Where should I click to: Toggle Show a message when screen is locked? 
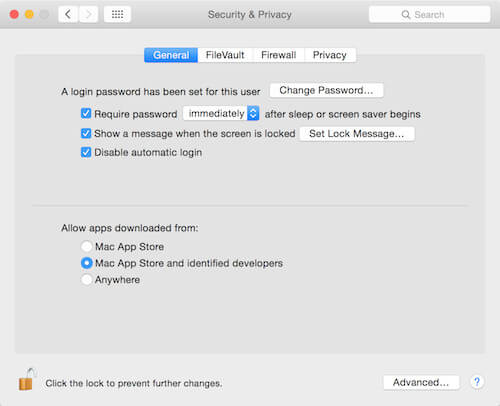point(86,133)
